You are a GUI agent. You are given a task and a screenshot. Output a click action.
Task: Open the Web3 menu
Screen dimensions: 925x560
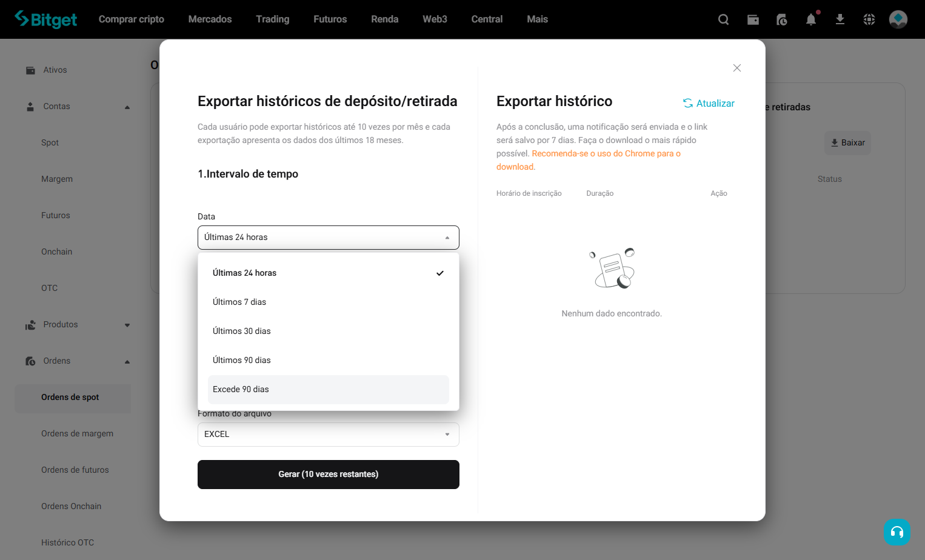tap(435, 19)
